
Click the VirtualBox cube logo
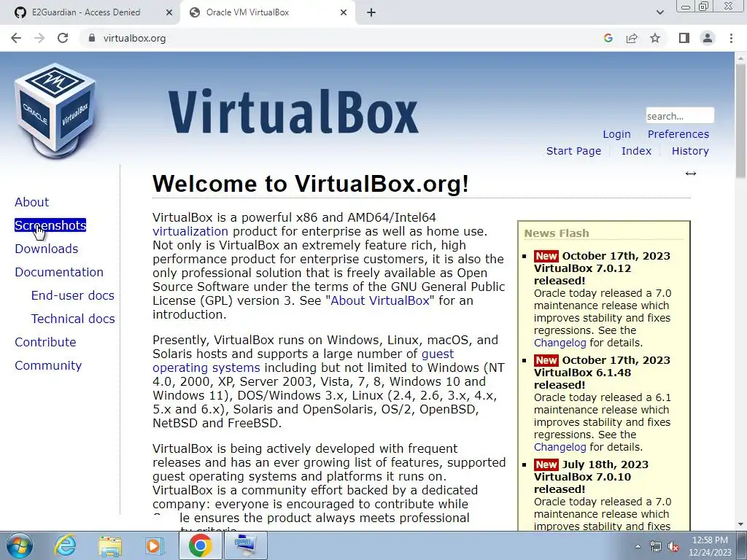pos(55,111)
